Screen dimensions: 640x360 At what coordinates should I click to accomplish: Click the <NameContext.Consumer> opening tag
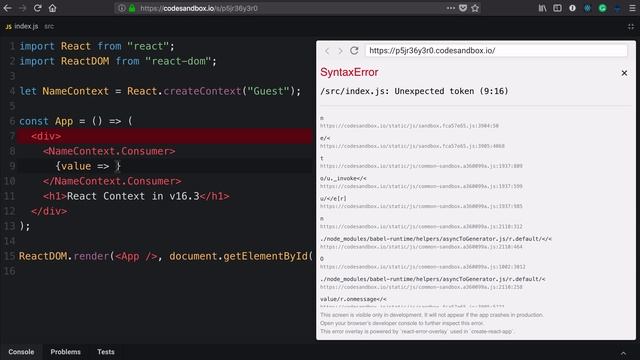(109, 151)
